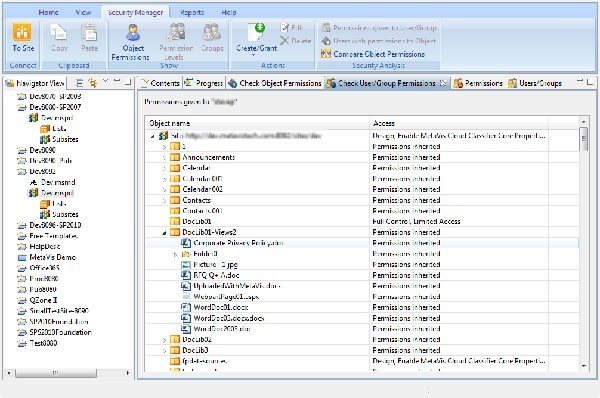Open Permissions given to User/Group analysis

tap(379, 28)
